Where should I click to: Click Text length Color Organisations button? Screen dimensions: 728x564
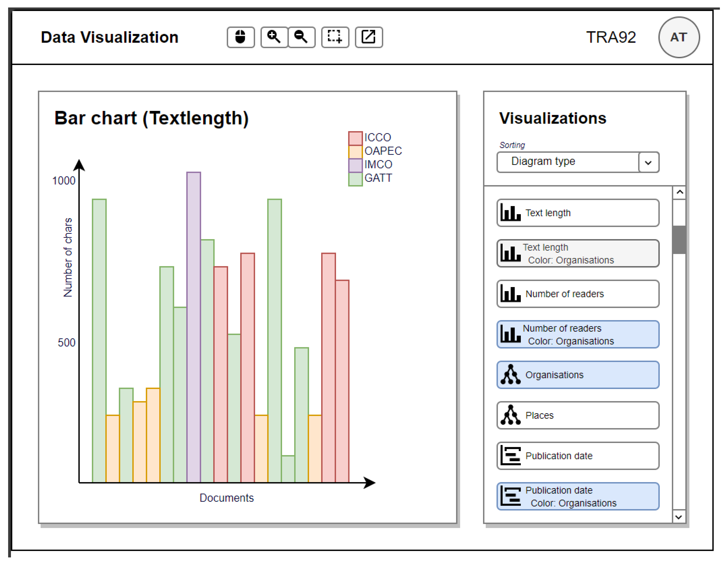tap(577, 253)
